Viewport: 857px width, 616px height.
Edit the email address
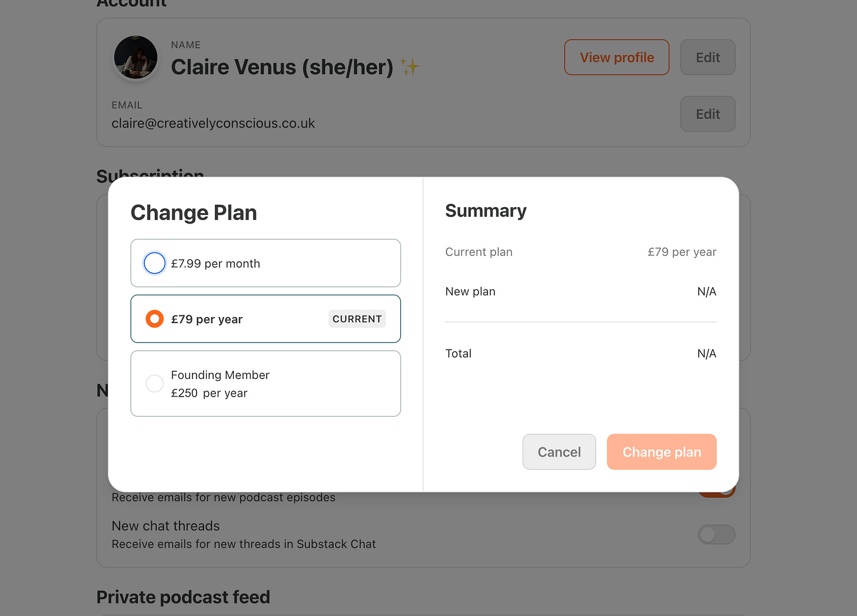(707, 114)
